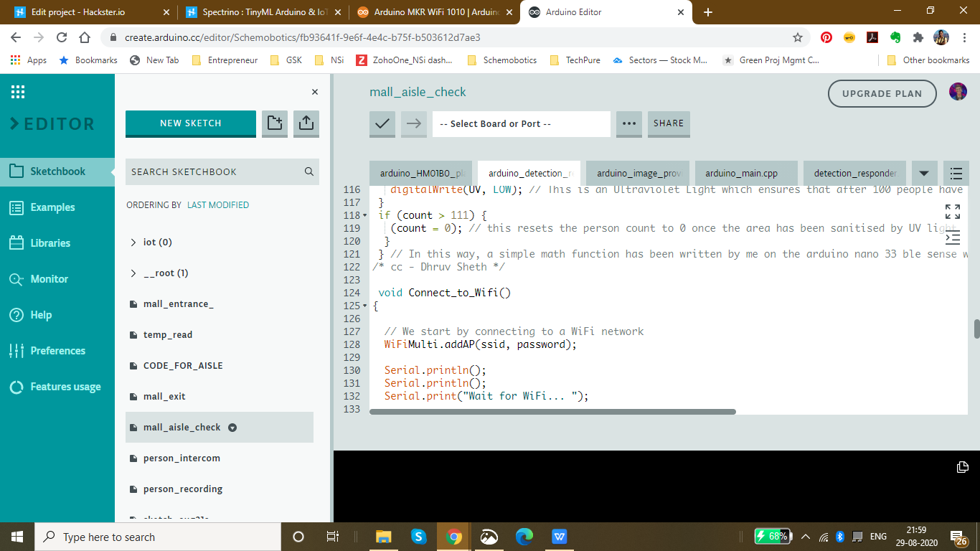Image resolution: width=980 pixels, height=551 pixels.
Task: Click the Search Sketchbook field
Action: point(215,171)
